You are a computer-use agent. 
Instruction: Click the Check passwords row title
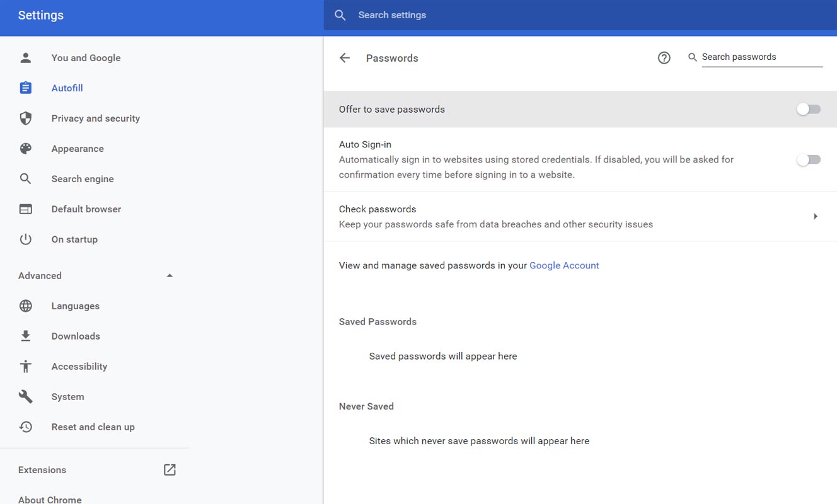click(378, 209)
